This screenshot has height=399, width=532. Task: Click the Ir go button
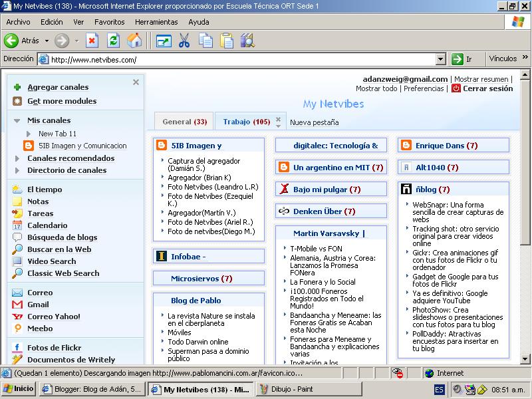click(462, 59)
